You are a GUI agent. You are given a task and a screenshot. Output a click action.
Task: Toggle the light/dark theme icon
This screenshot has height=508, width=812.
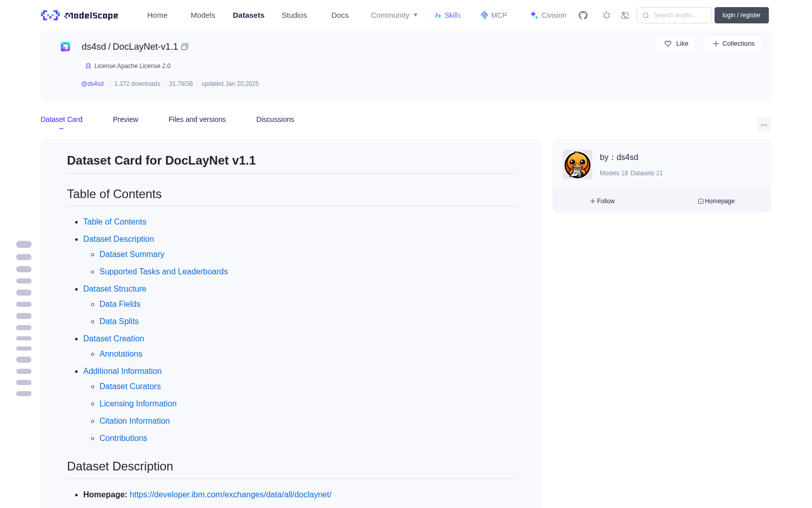[606, 15]
